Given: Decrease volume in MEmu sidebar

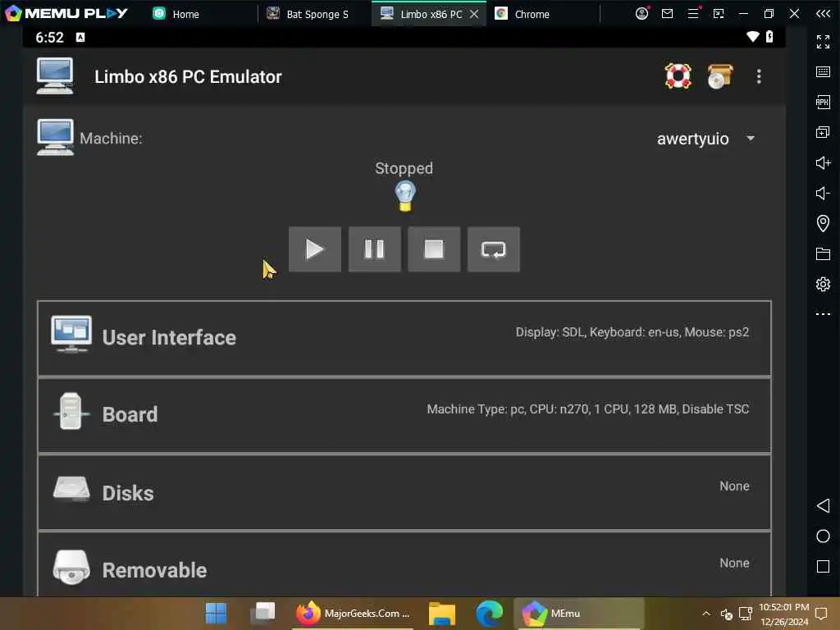Looking at the screenshot, I should pyautogui.click(x=823, y=193).
